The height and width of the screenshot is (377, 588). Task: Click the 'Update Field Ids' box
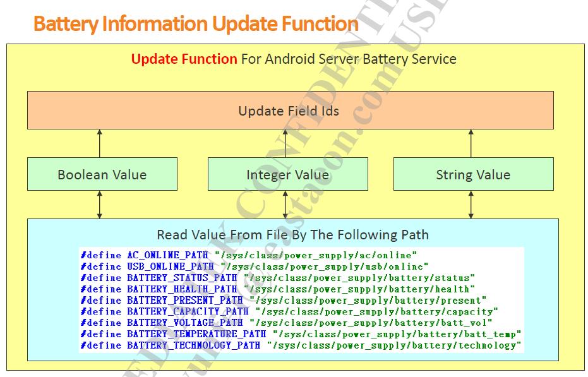point(291,111)
